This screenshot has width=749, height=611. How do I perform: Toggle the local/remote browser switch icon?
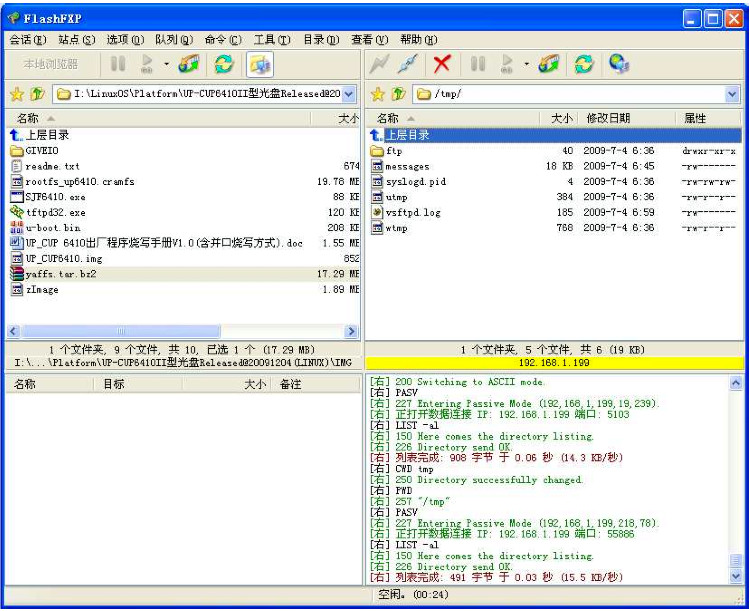point(259,64)
